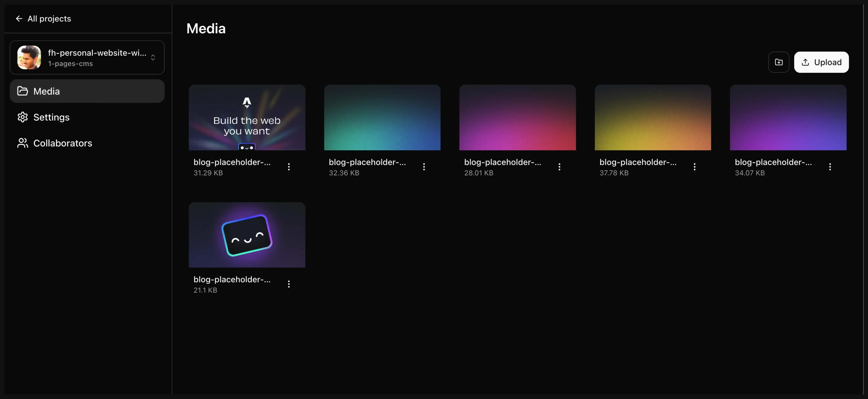Click the back arrow beside All projects
868x399 pixels.
pos(19,19)
